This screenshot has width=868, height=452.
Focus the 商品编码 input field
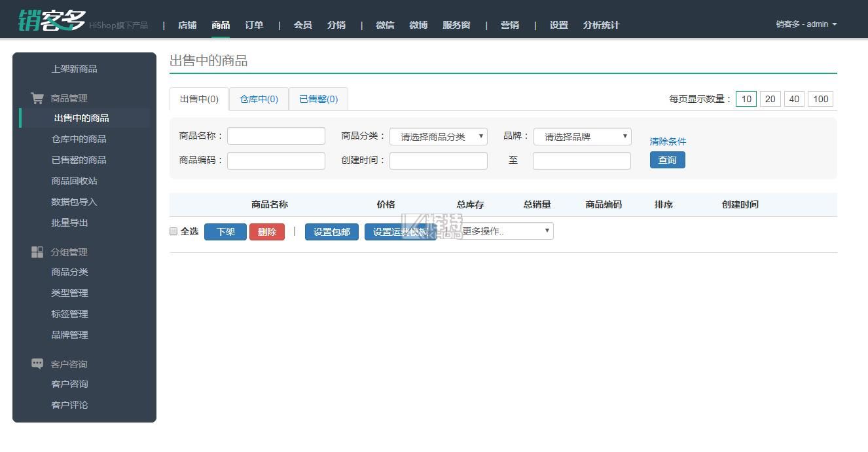pyautogui.click(x=276, y=160)
